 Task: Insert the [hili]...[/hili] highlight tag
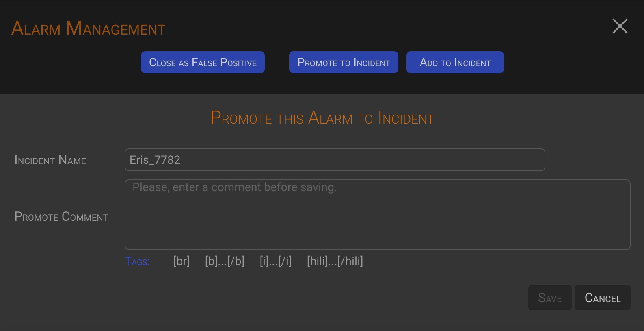click(x=335, y=261)
